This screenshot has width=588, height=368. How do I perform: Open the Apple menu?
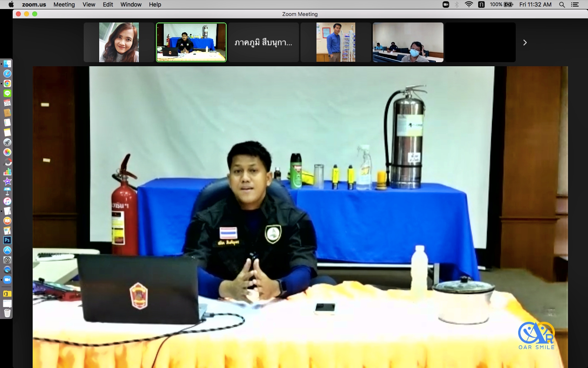point(11,4)
